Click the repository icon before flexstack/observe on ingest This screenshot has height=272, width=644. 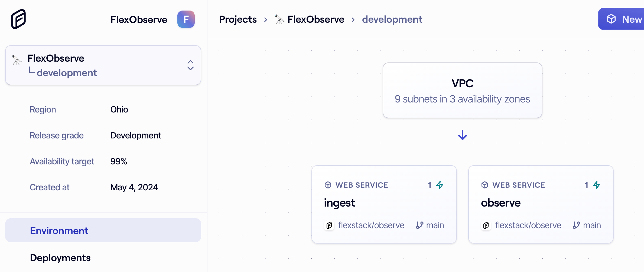point(329,225)
